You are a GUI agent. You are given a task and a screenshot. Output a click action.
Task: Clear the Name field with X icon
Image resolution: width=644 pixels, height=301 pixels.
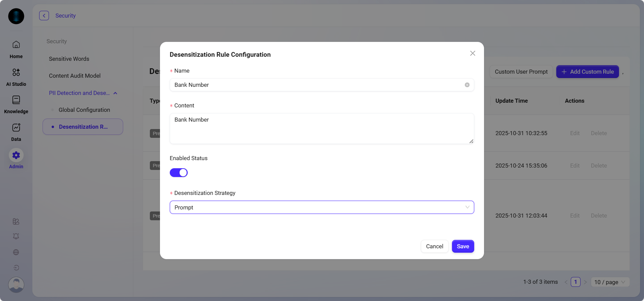point(467,85)
